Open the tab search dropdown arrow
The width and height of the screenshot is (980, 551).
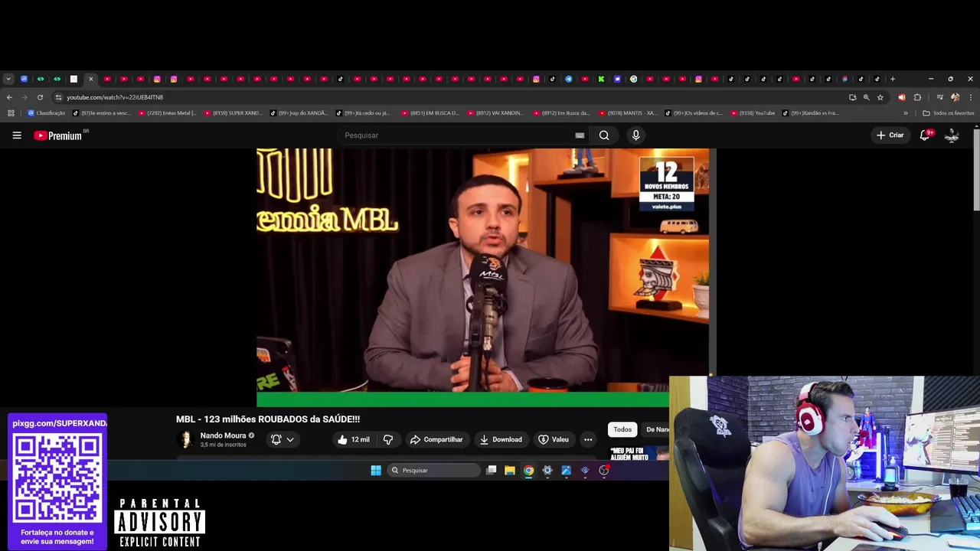coord(8,79)
